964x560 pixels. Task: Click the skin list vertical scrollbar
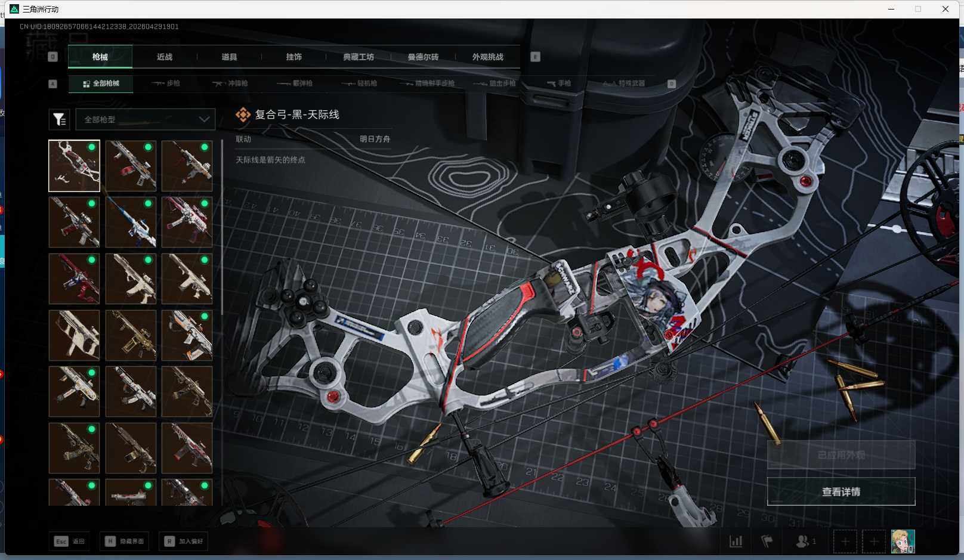(x=222, y=227)
